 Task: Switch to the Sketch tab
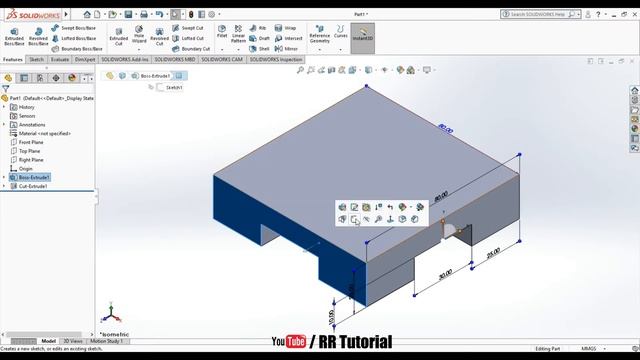[36, 60]
